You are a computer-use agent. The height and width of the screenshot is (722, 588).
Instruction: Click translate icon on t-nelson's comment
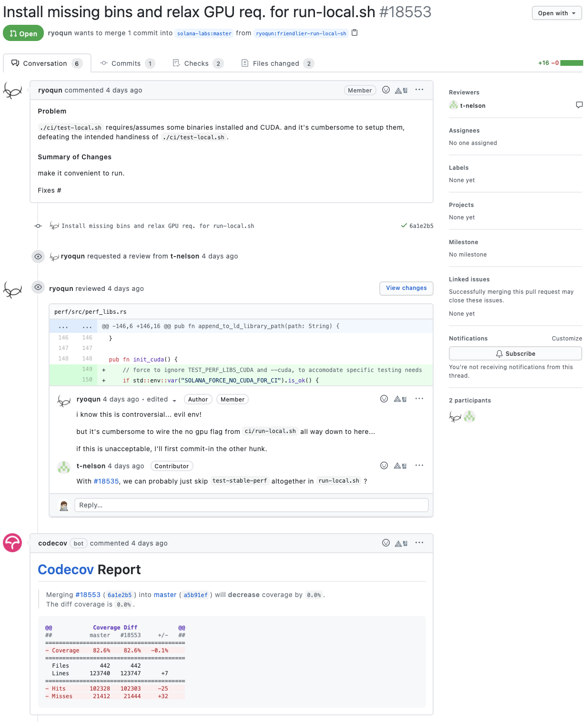tap(400, 466)
